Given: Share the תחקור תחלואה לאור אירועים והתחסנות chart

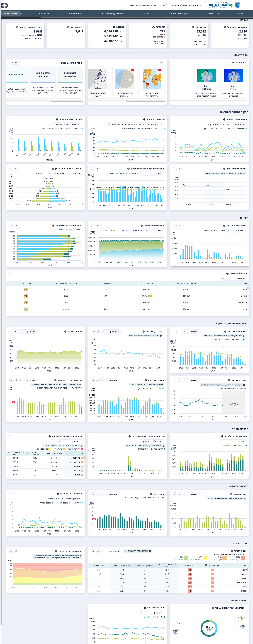Looking at the screenshot, I should (x=98, y=169).
